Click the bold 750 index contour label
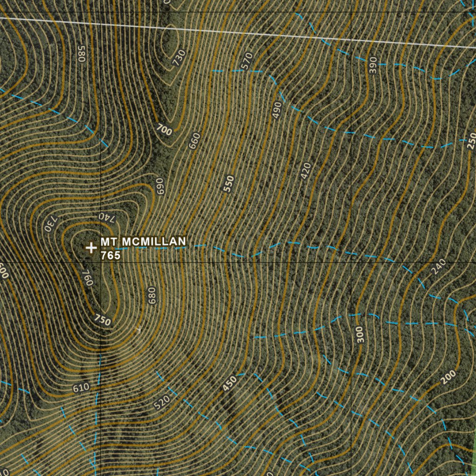This screenshot has width=476, height=476. coord(102,320)
